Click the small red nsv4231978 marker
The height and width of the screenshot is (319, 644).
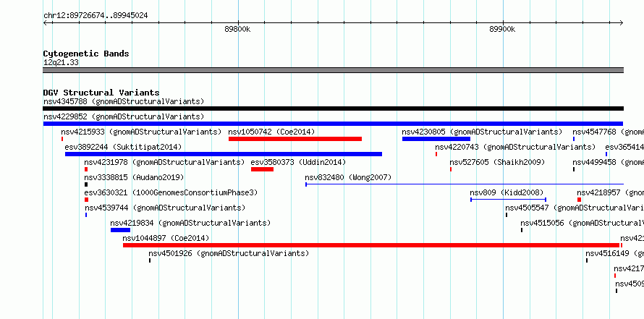(x=86, y=169)
